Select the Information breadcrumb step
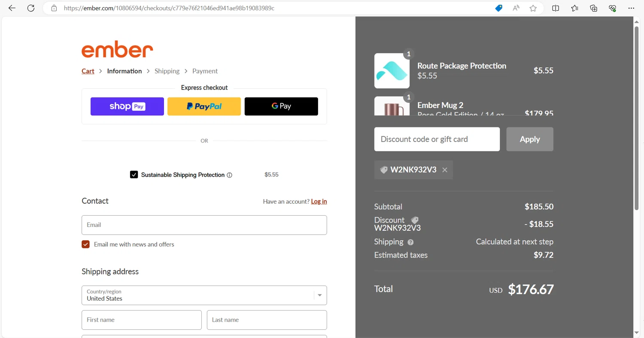Viewport: 644px width, 338px height. point(125,71)
